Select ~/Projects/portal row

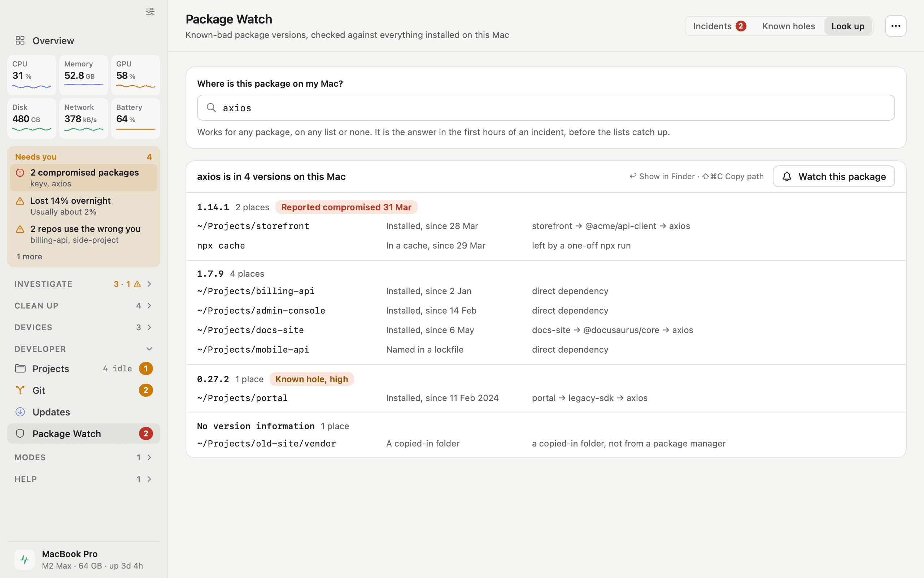point(546,398)
